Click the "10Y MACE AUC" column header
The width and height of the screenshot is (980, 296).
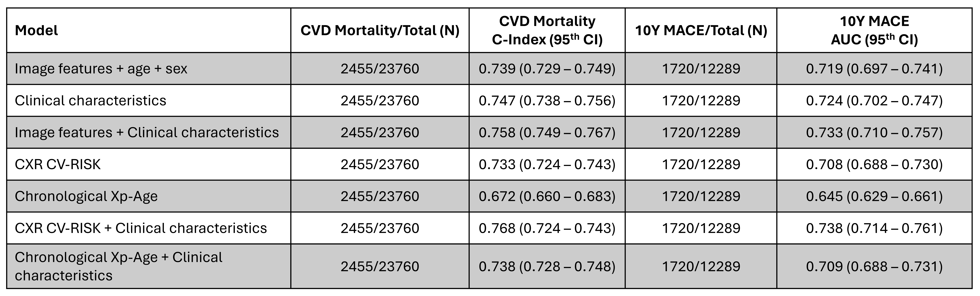click(x=874, y=30)
